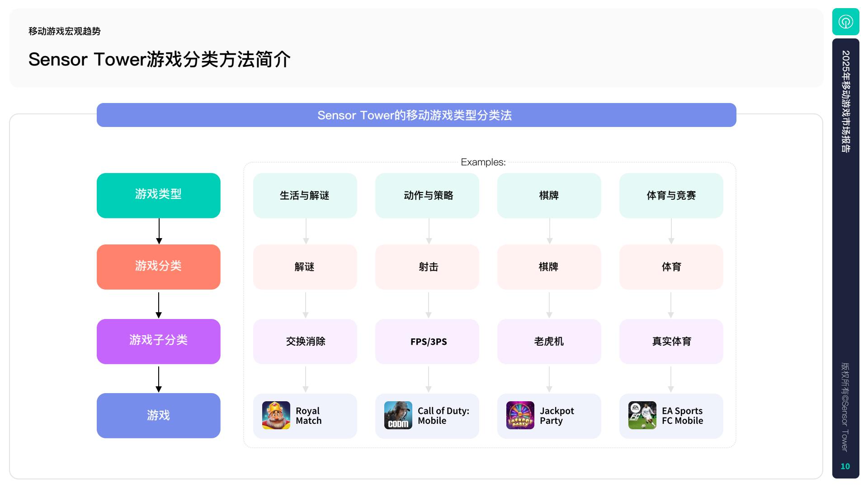The height and width of the screenshot is (488, 868).
Task: Click the EA Sports FC Mobile icon
Action: [642, 415]
